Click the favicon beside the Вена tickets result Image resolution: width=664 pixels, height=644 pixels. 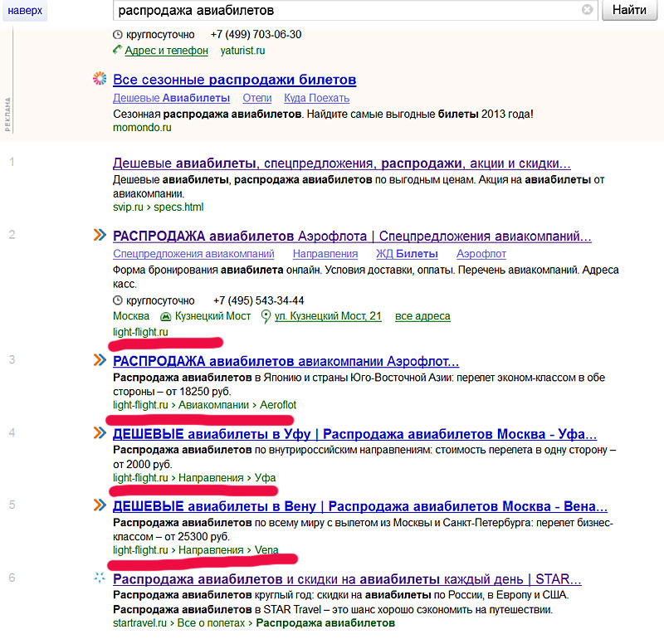coord(100,506)
